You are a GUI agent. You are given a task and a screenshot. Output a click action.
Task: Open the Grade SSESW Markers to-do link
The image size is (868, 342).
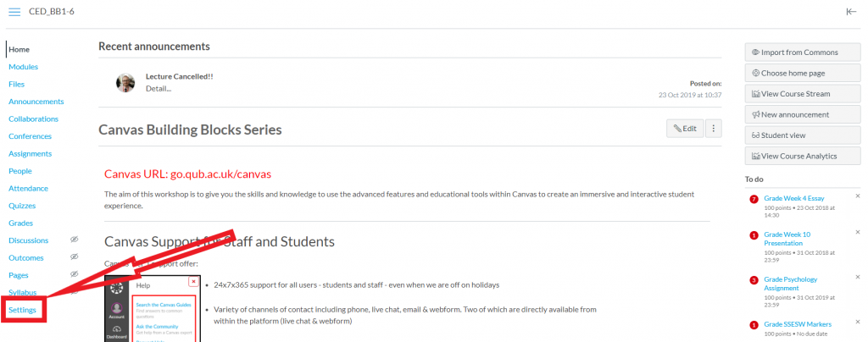click(x=797, y=324)
